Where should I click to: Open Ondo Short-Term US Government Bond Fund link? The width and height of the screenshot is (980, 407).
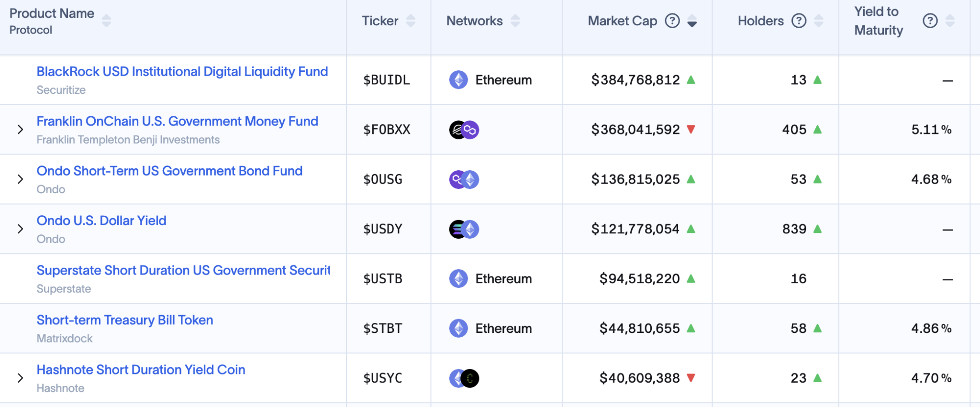tap(169, 171)
